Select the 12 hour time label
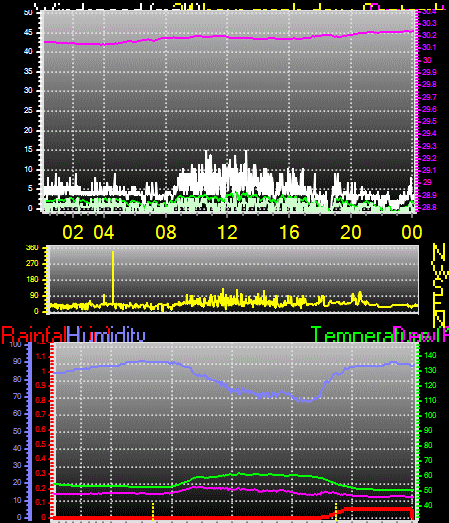 click(228, 232)
